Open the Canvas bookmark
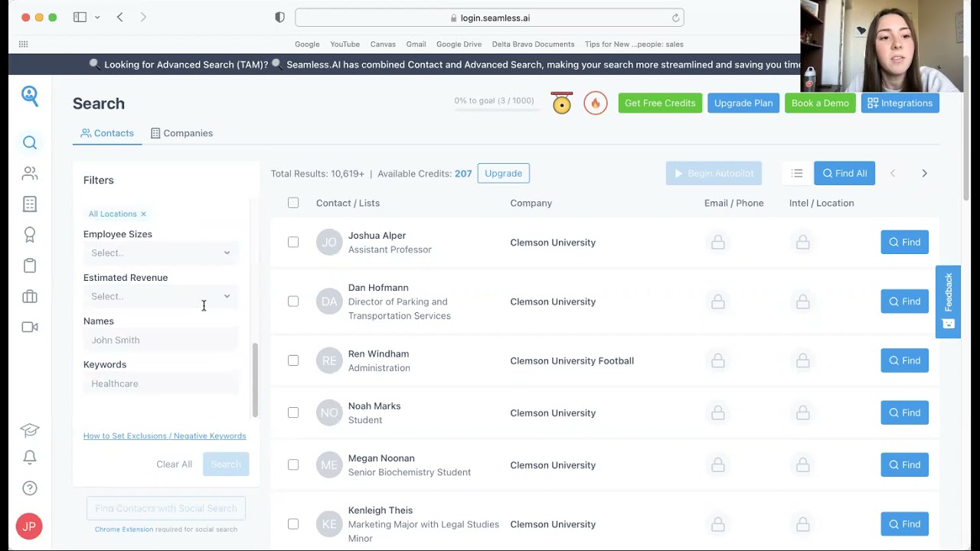 coord(383,44)
